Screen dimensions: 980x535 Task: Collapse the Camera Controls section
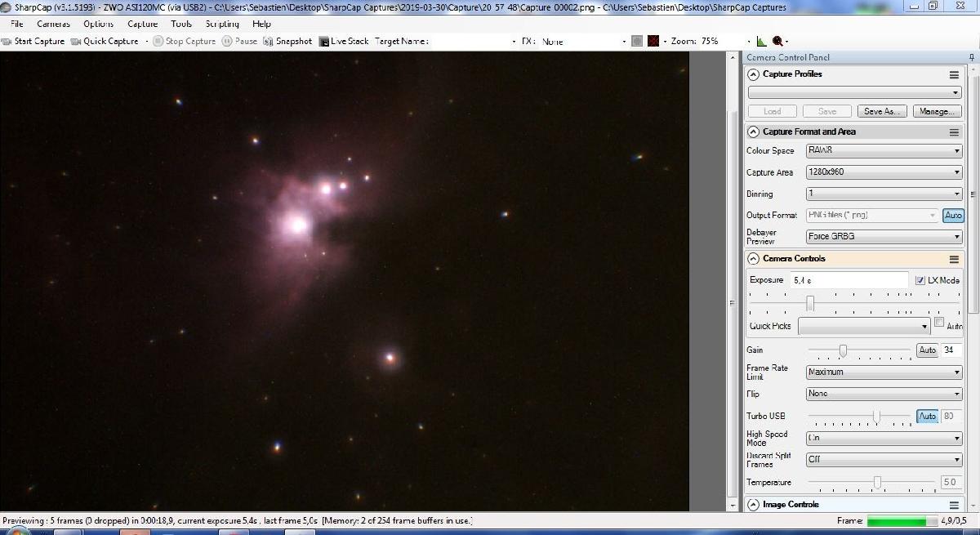754,259
